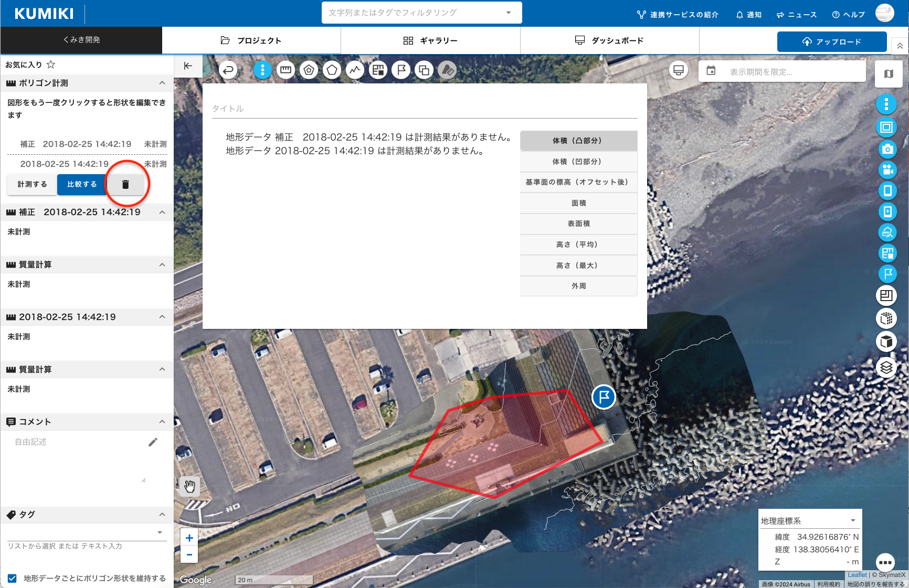Toggle keep polygon shape per terrain checkbox
This screenshot has width=909, height=588.
pos(12,578)
